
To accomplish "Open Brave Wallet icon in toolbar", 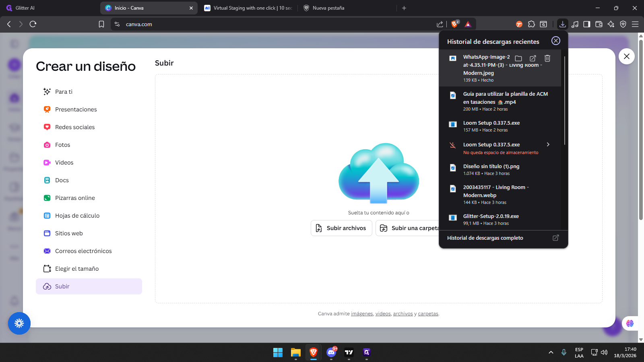I will click(599, 24).
